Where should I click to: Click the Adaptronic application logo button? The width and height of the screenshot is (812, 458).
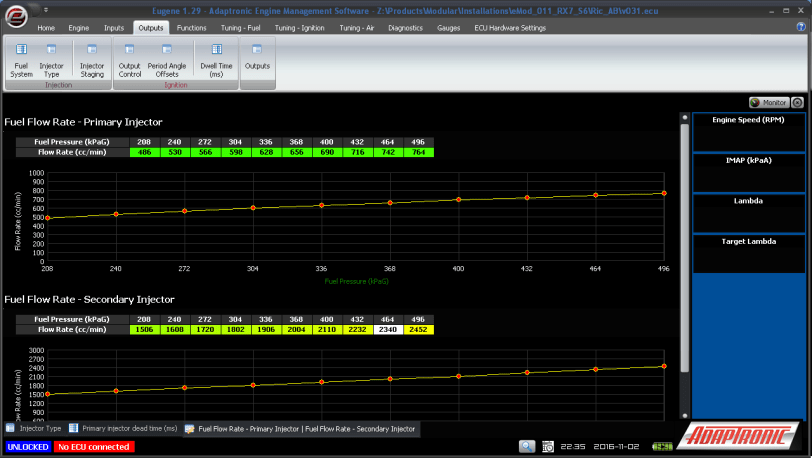coord(15,16)
